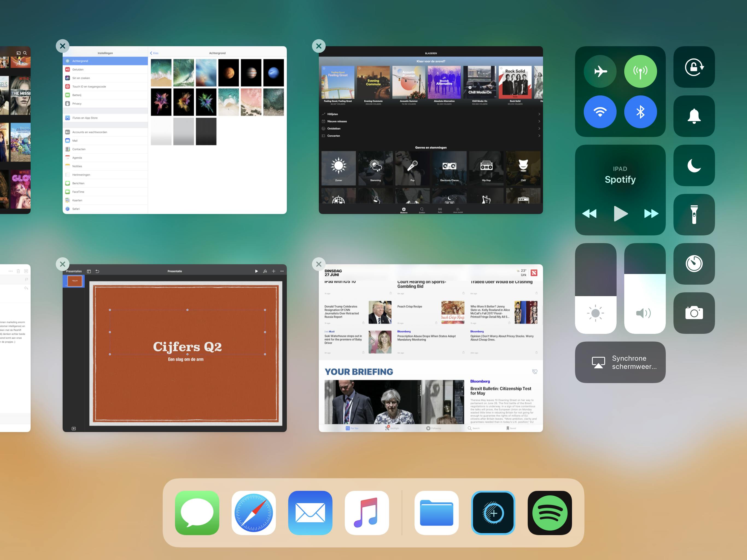Open the camera from Control Center

pos(694,313)
